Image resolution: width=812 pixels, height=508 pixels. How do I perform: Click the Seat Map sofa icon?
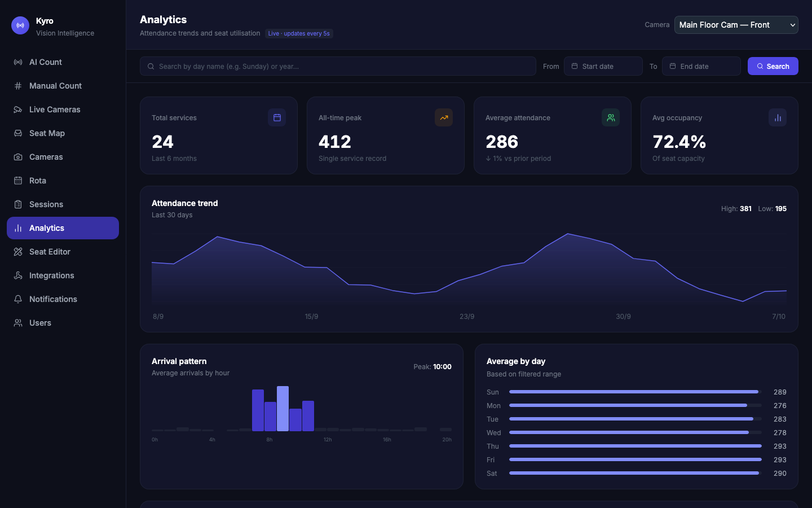18,133
